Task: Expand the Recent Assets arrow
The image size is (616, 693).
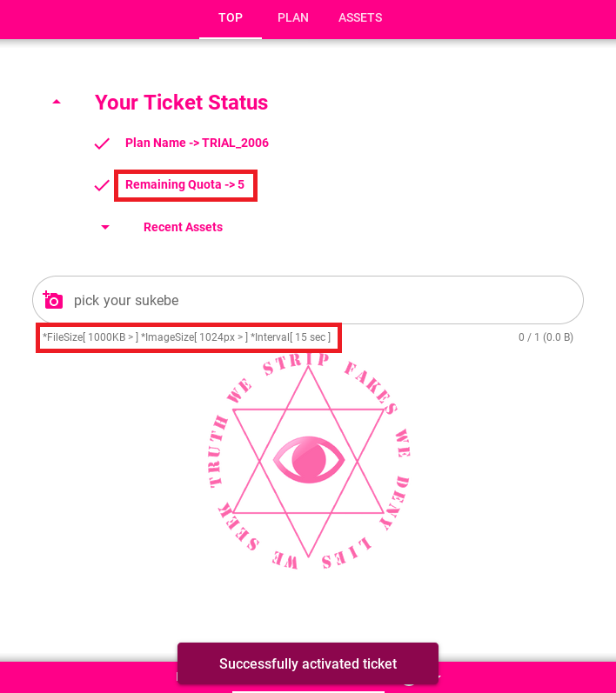Action: click(x=105, y=227)
